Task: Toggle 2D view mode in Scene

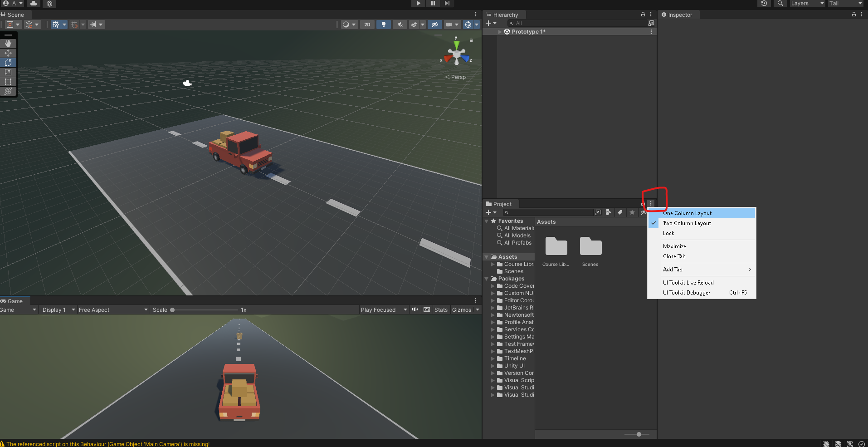Action: (367, 25)
